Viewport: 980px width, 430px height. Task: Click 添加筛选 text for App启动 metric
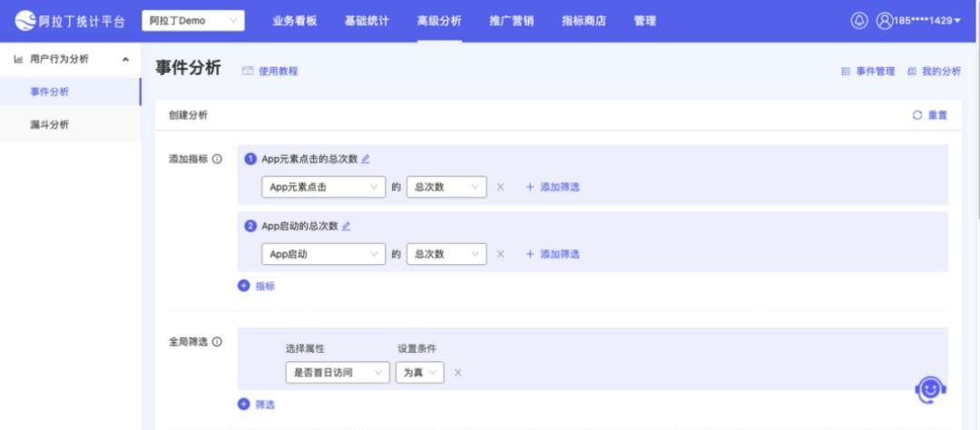tap(560, 254)
